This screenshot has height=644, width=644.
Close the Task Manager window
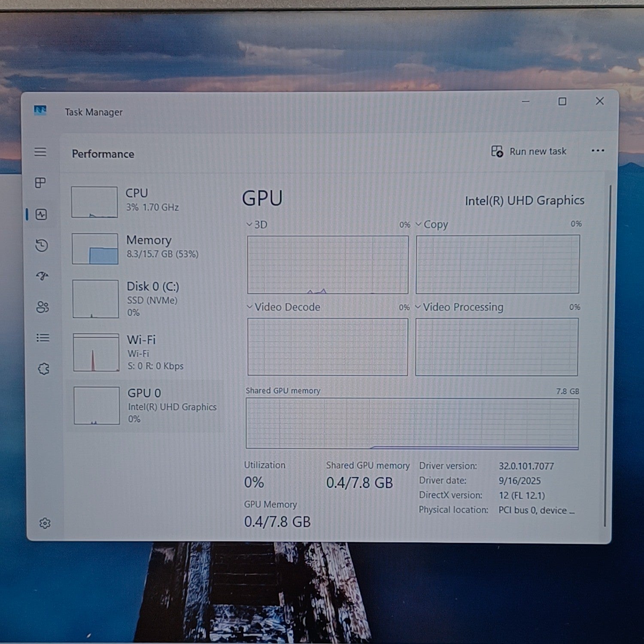[x=600, y=101]
